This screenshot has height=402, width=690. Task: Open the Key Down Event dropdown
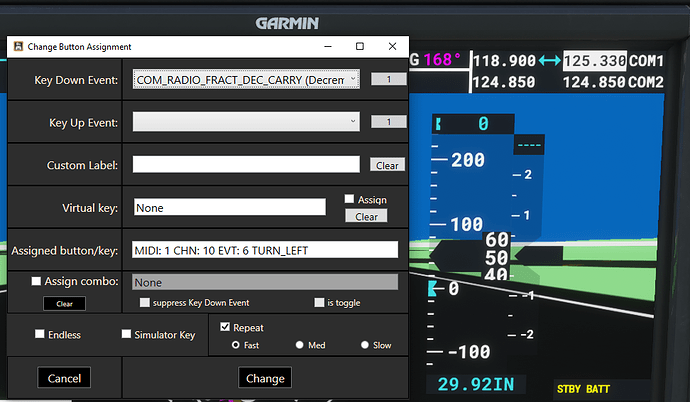coord(246,79)
